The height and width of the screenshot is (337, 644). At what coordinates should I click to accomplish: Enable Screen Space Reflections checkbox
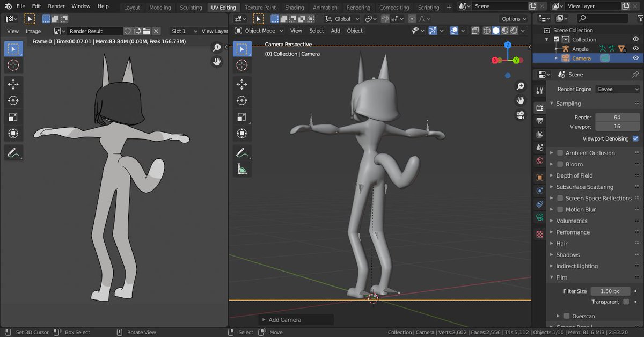click(560, 198)
